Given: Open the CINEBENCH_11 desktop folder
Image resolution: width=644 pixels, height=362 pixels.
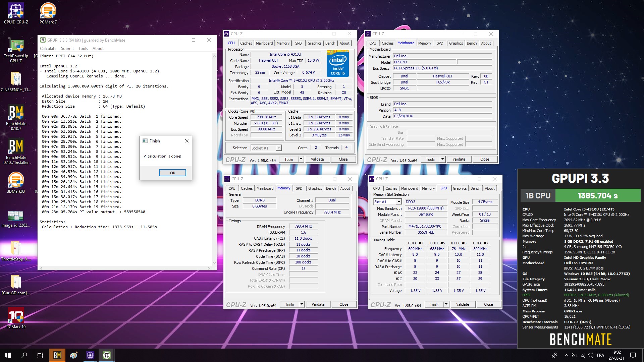Looking at the screenshot, I should (x=16, y=82).
